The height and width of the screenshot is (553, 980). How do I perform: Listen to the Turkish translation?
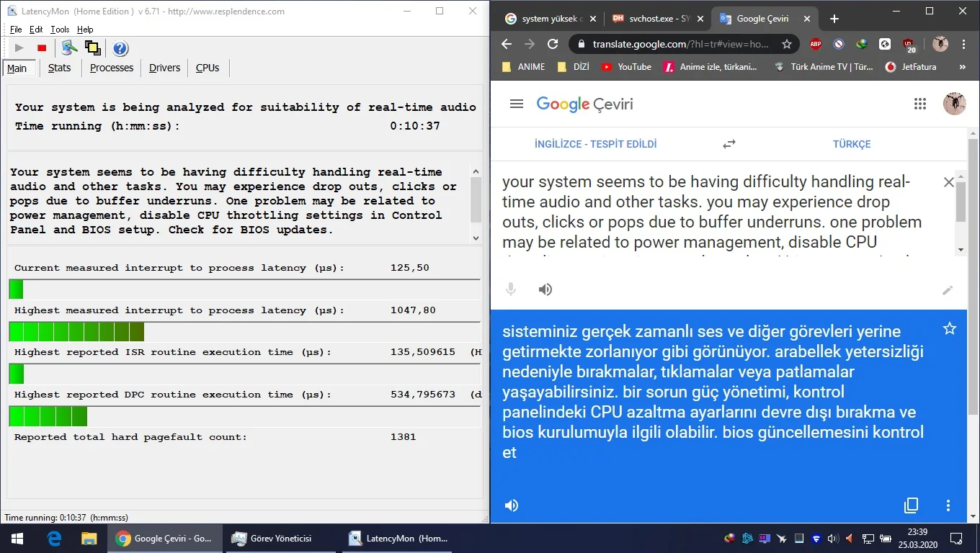[x=512, y=505]
